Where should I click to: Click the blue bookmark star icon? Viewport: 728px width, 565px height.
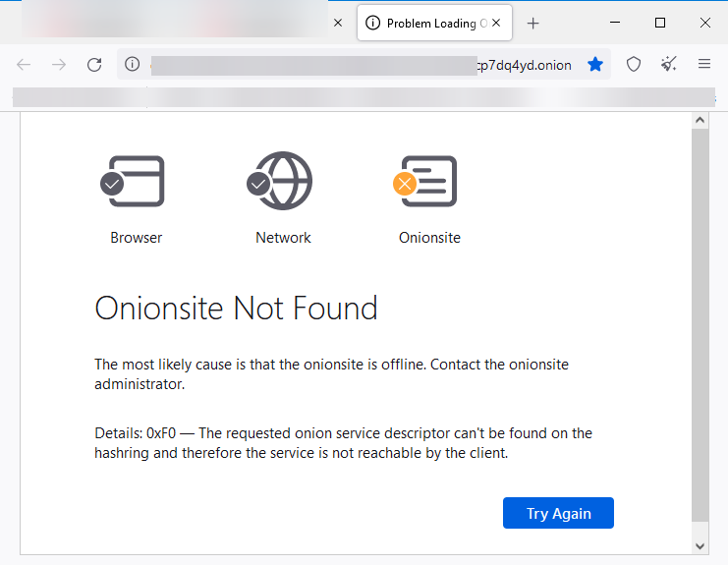pos(595,65)
